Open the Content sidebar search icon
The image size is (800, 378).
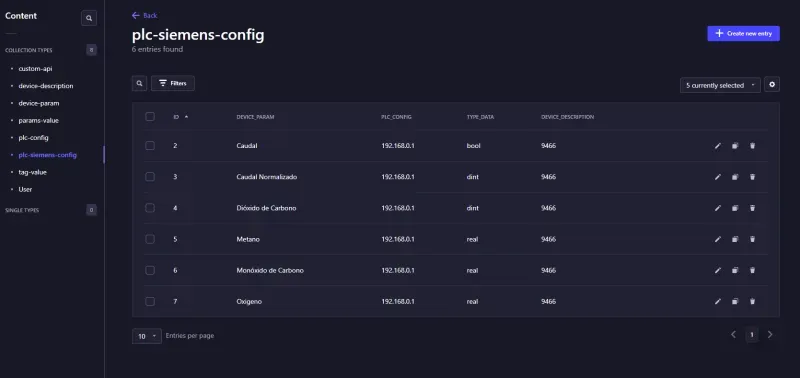coord(89,18)
